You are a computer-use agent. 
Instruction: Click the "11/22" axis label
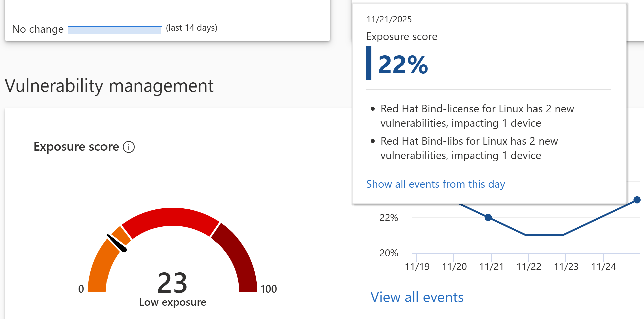(529, 267)
